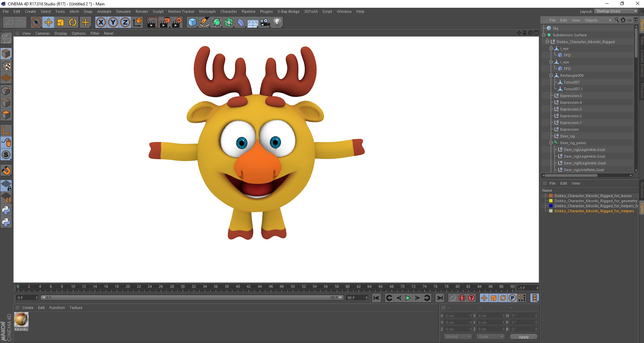Viewport: 644px width, 343px height.
Task: Click the yellow layer color swatch for geometry
Action: pyautogui.click(x=551, y=201)
